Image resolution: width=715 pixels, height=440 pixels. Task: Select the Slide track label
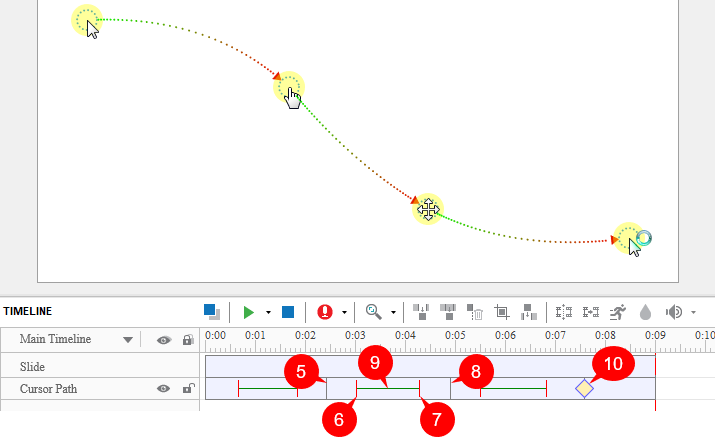pos(32,367)
